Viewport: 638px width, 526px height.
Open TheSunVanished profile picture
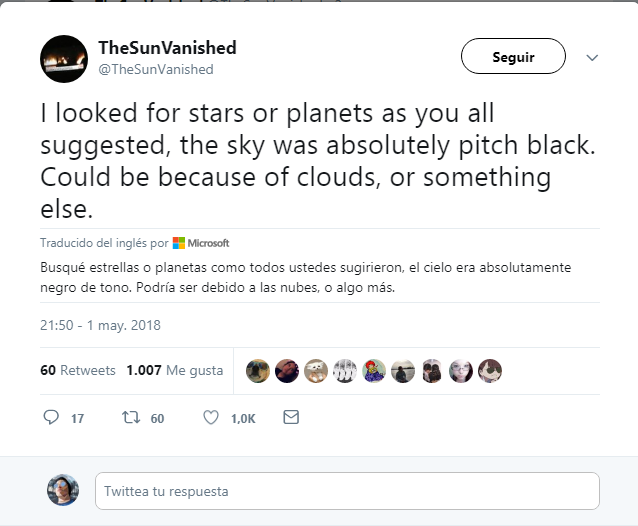(x=64, y=58)
